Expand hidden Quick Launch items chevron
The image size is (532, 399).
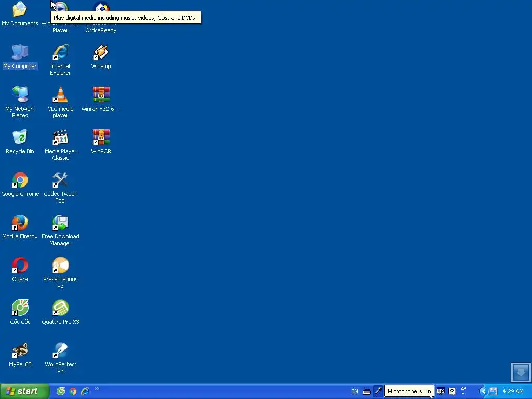pyautogui.click(x=97, y=389)
